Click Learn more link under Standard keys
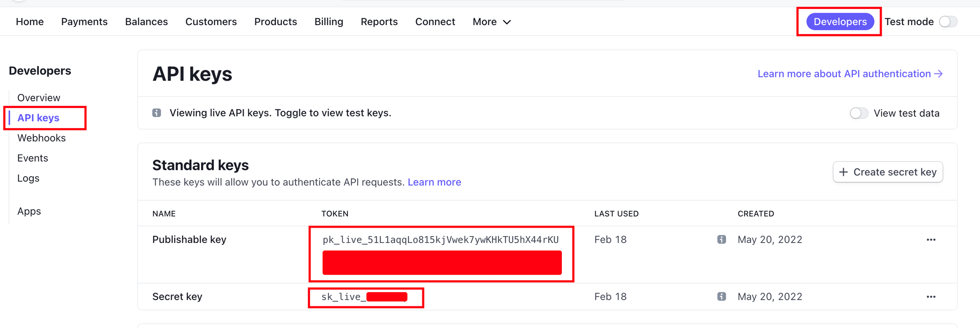 click(434, 182)
